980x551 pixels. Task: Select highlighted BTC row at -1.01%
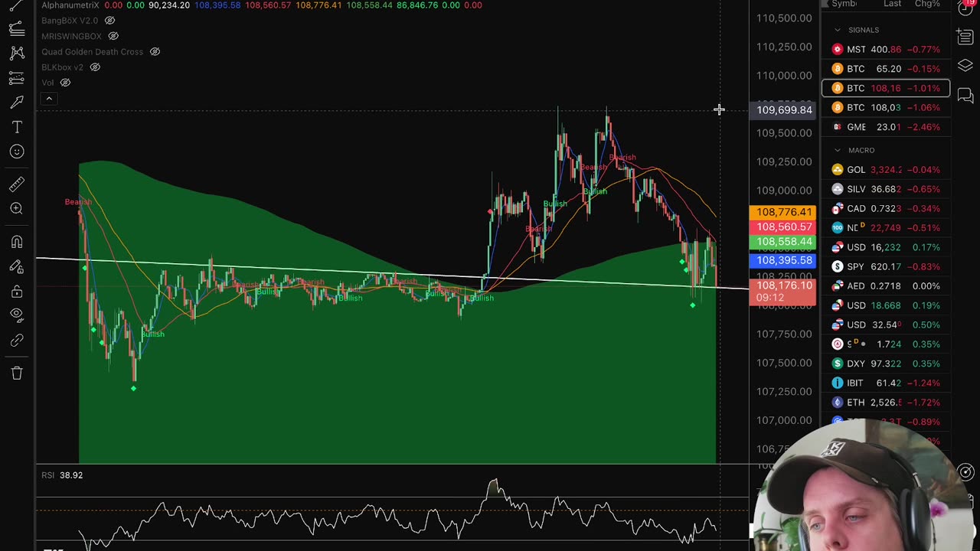click(x=886, y=88)
